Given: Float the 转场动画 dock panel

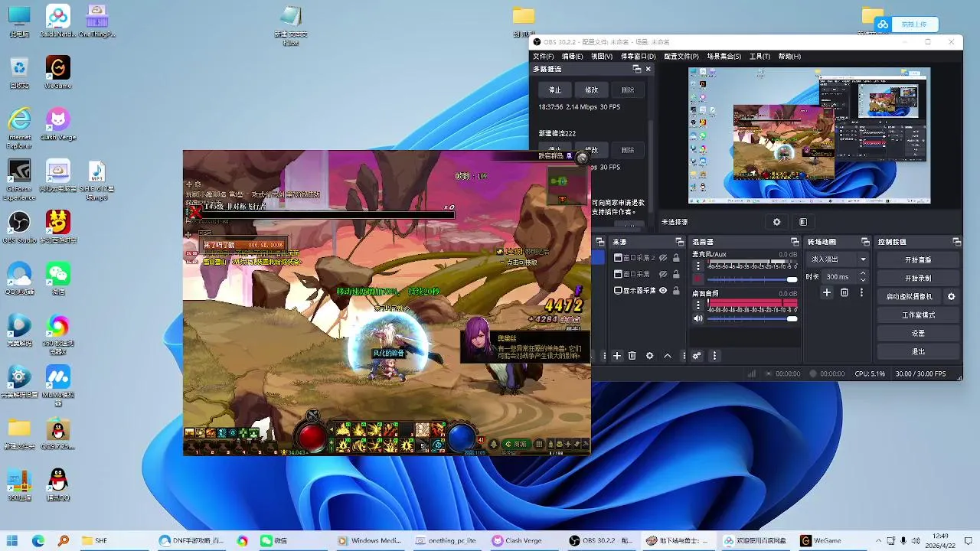Looking at the screenshot, I should pyautogui.click(x=865, y=242).
